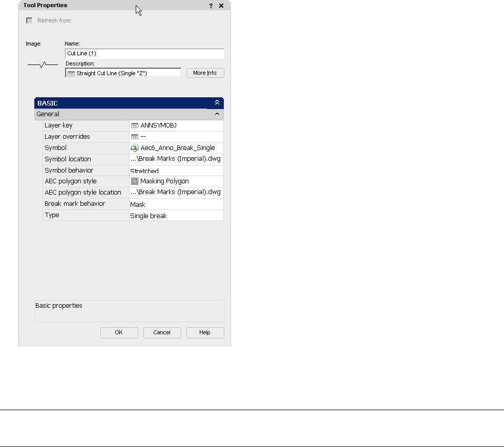
Task: Click the Layer overrides property label
Action: [67, 137]
